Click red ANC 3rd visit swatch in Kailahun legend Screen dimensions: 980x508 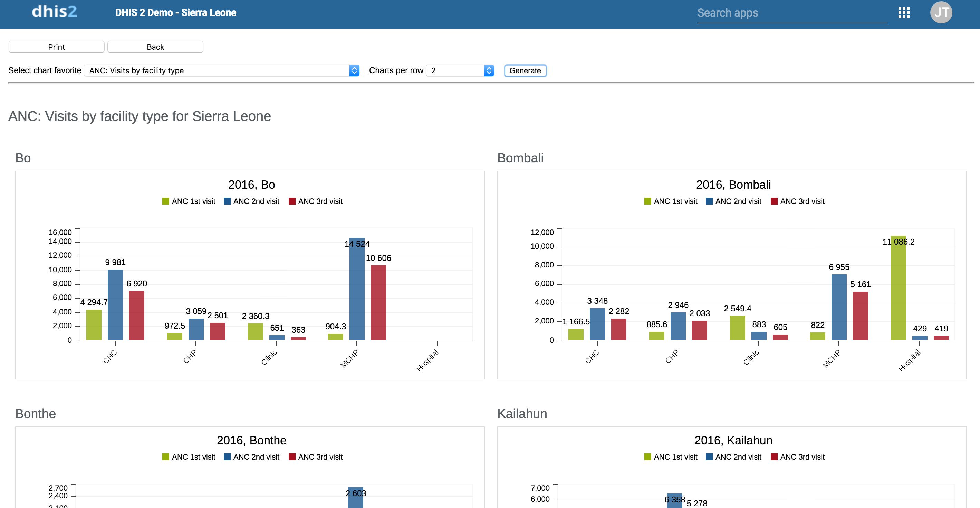(774, 457)
